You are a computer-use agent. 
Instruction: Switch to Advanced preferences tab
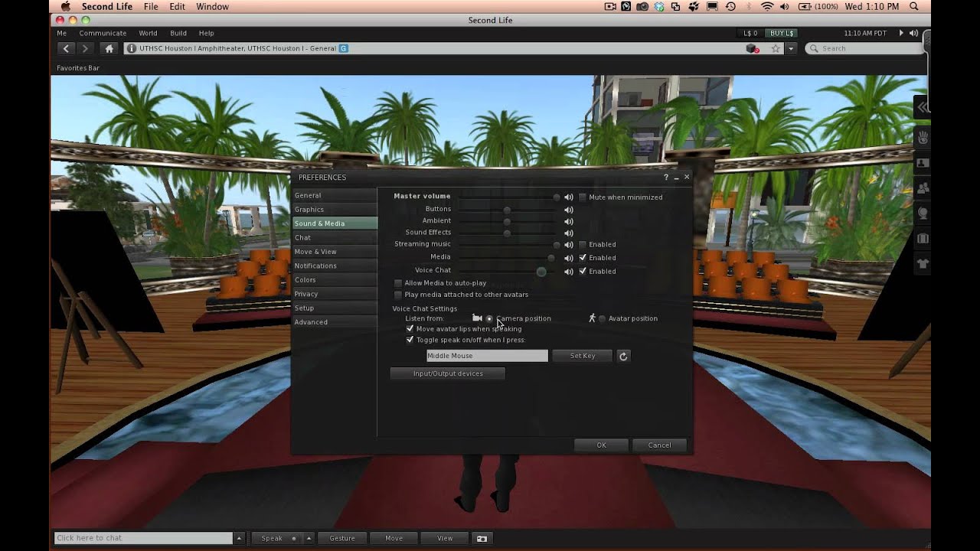tap(335, 322)
